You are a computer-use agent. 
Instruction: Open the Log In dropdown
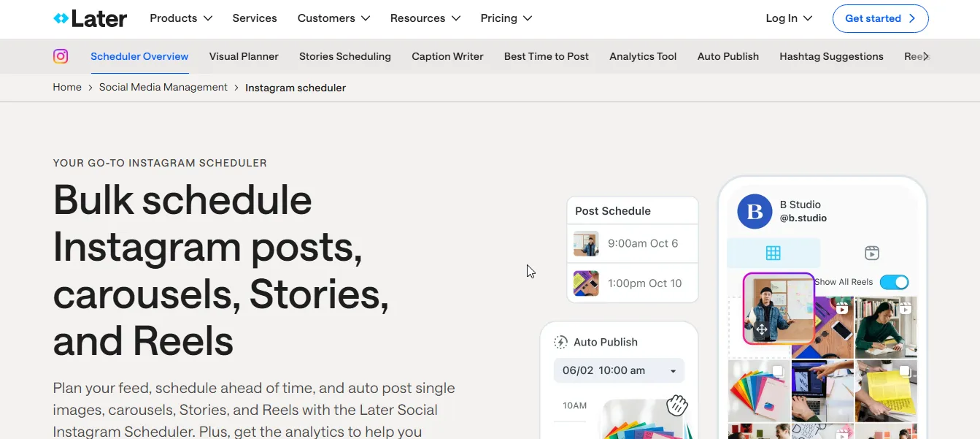click(x=789, y=18)
